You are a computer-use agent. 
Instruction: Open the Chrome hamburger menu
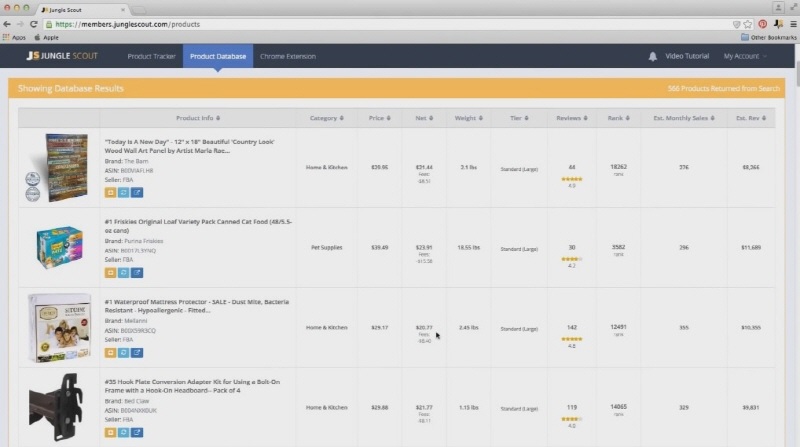tap(793, 24)
